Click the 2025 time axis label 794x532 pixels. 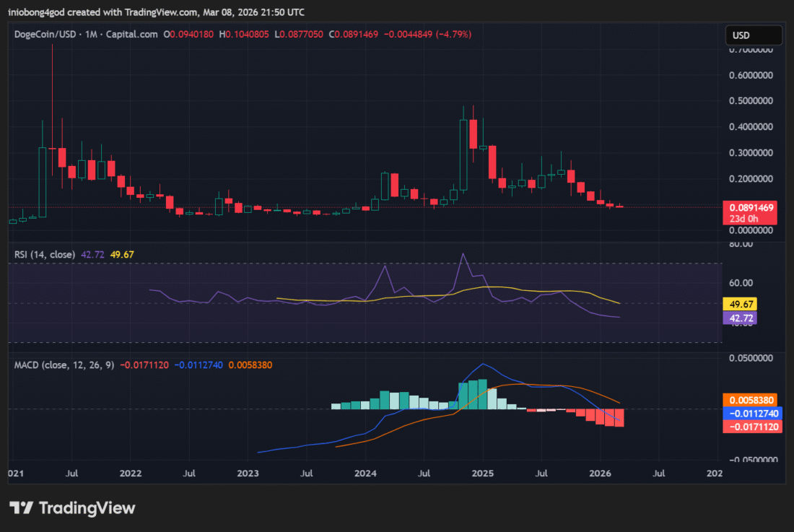pyautogui.click(x=482, y=474)
